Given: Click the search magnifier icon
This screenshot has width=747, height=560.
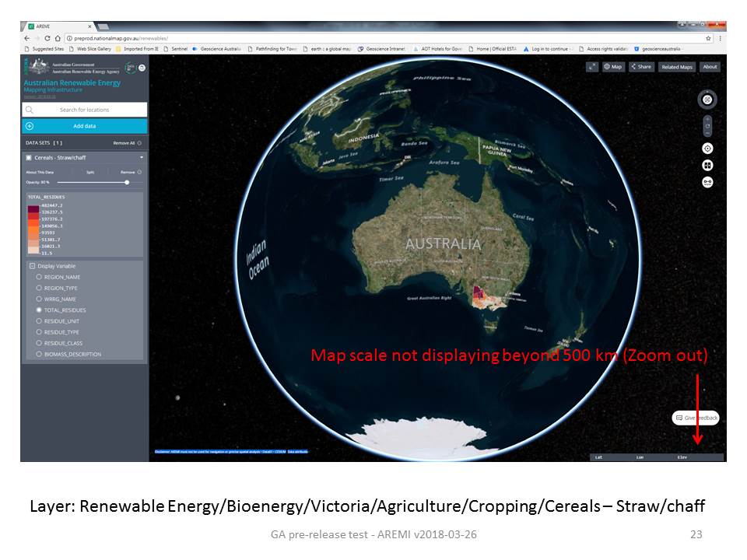Looking at the screenshot, I should click(29, 109).
